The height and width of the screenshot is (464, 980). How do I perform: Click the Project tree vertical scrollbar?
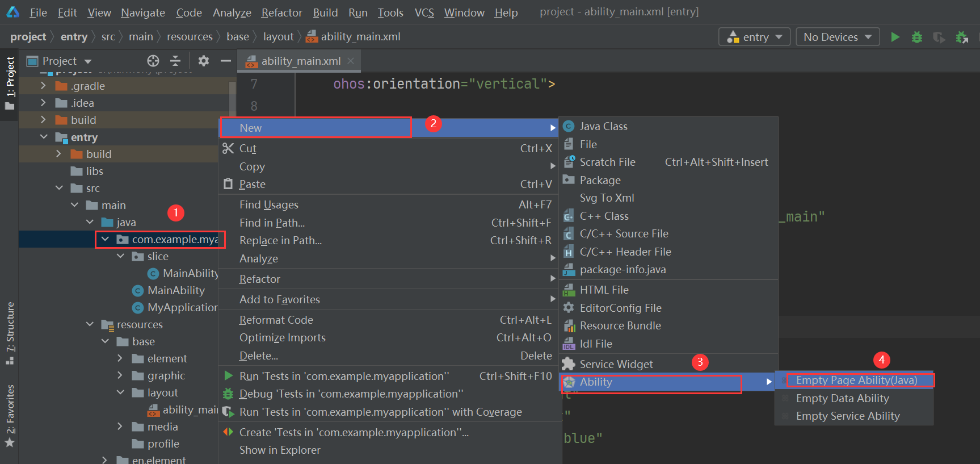[x=232, y=99]
